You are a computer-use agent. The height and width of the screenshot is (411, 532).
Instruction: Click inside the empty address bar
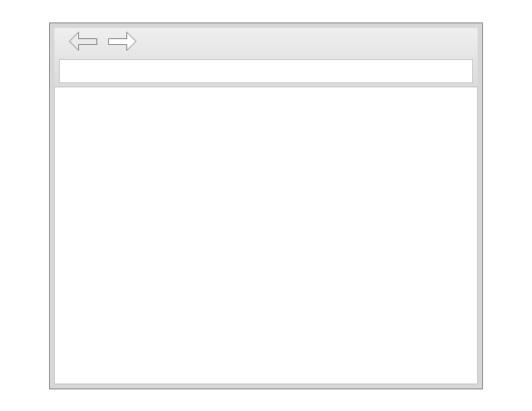coord(266,71)
